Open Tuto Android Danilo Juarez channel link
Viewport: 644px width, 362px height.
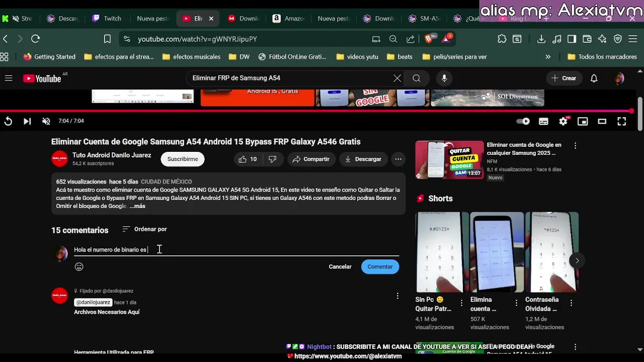pyautogui.click(x=112, y=155)
